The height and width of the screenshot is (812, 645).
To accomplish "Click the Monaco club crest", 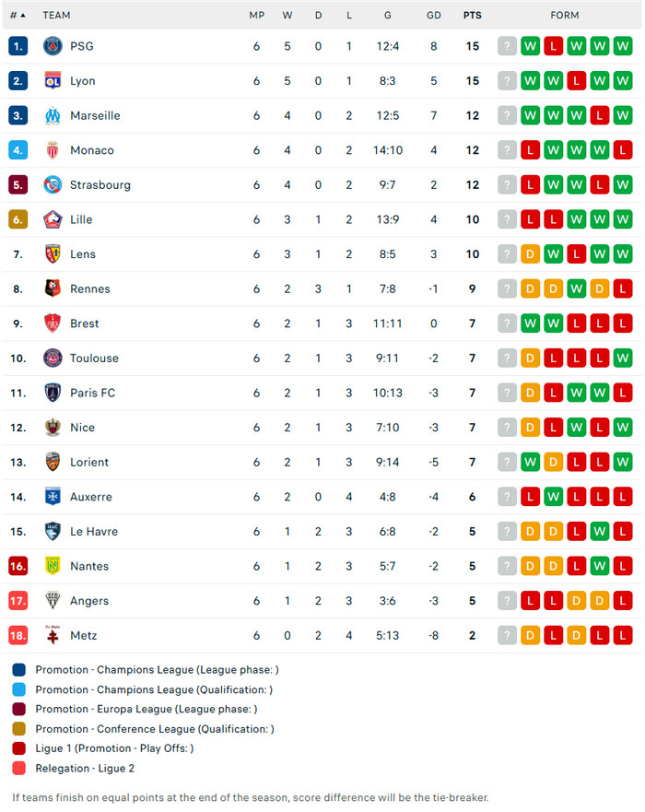I will click(x=53, y=150).
